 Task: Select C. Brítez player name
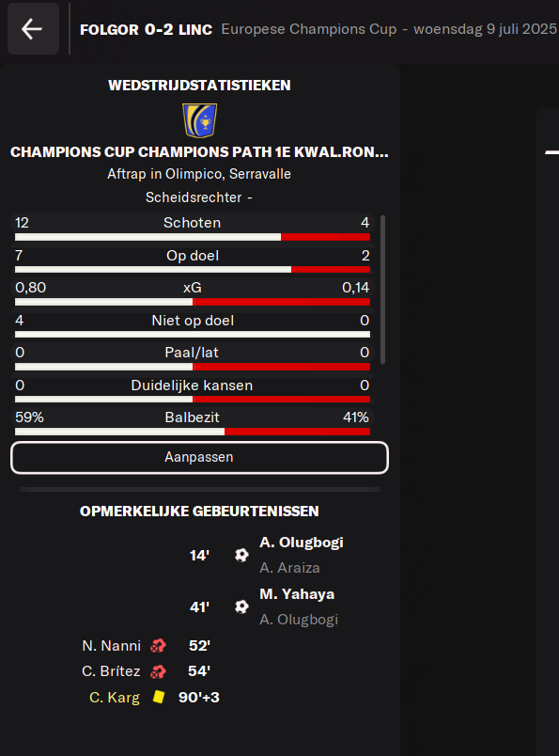point(111,671)
